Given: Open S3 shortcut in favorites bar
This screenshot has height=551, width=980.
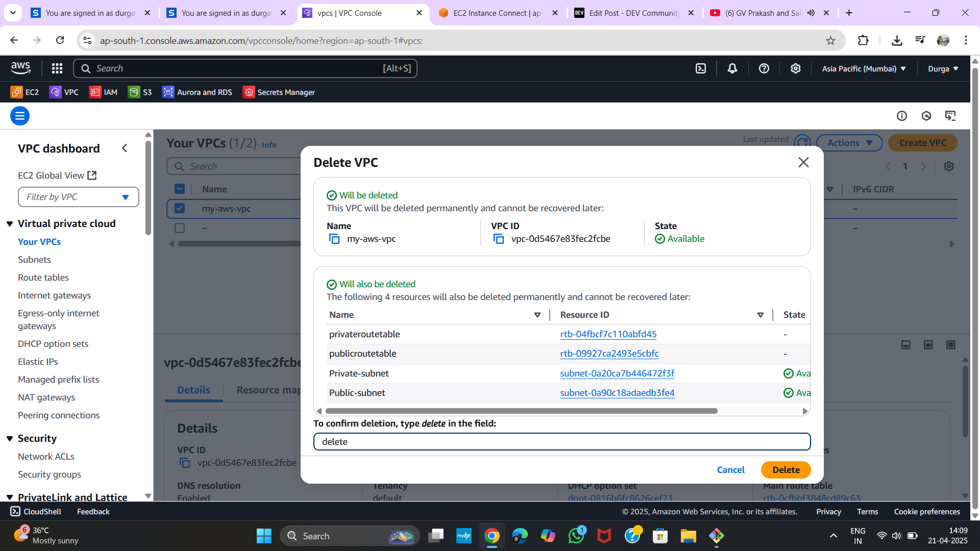Looking at the screenshot, I should point(140,92).
